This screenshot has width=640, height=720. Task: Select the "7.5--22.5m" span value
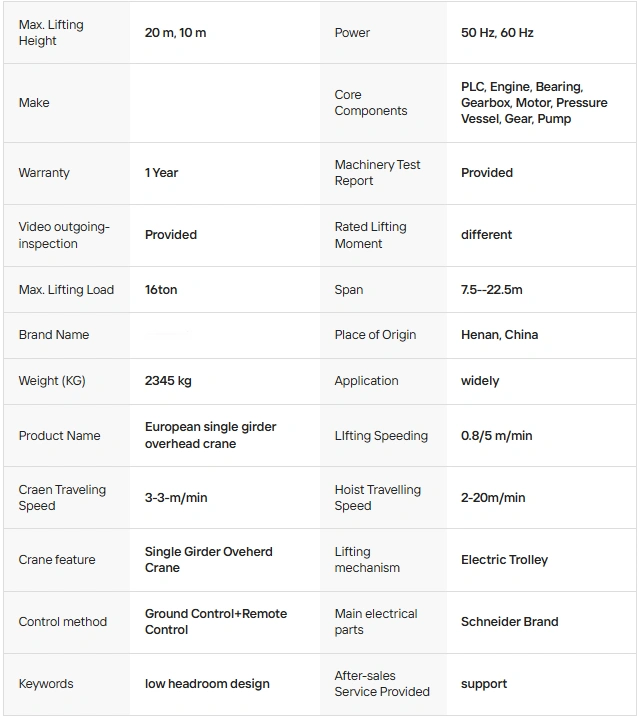491,290
